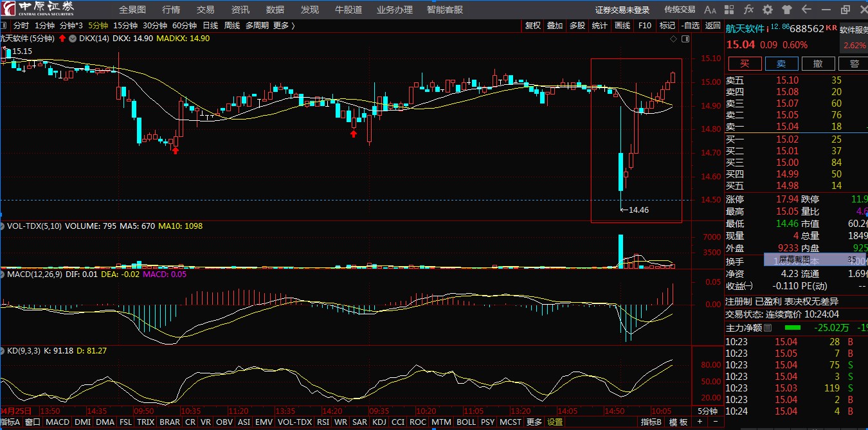Click the 撤 cancel order button
Viewport: 868px width, 430px height.
pos(818,64)
